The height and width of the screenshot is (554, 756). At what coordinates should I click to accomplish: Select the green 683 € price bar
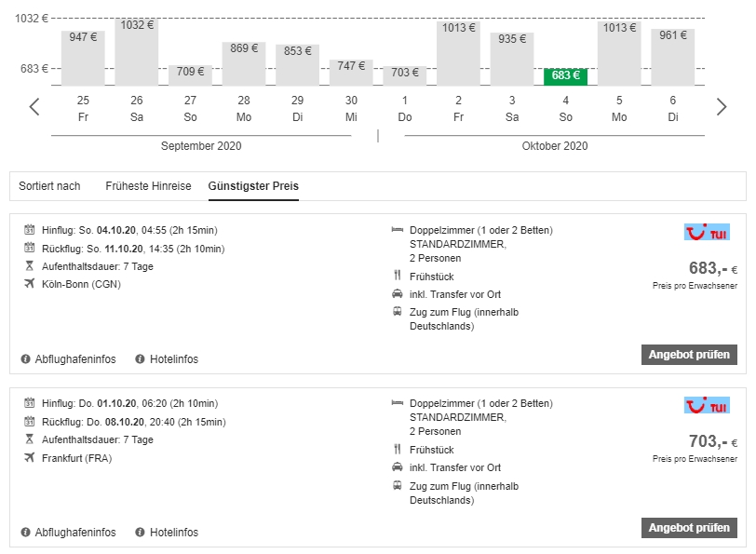coord(565,76)
